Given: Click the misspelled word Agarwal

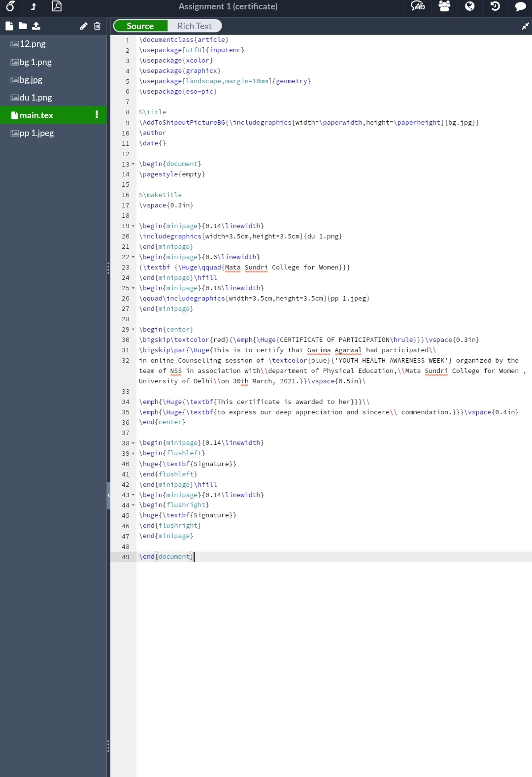Looking at the screenshot, I should [348, 350].
